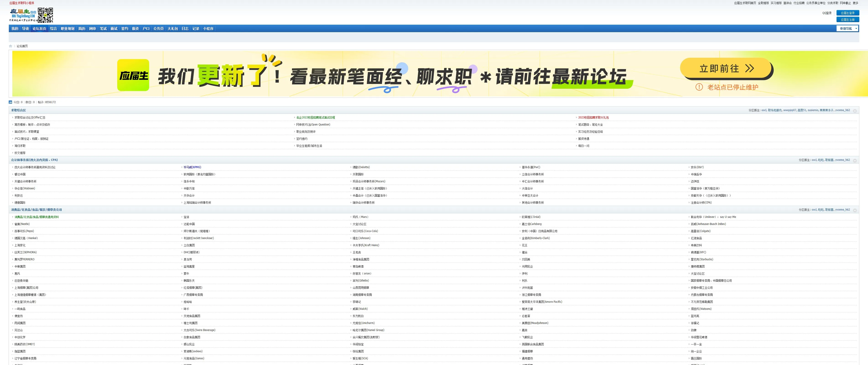Viewport: 868px width, 365px height.
Task: Click the home breadcrumb icon
Action: (10, 46)
